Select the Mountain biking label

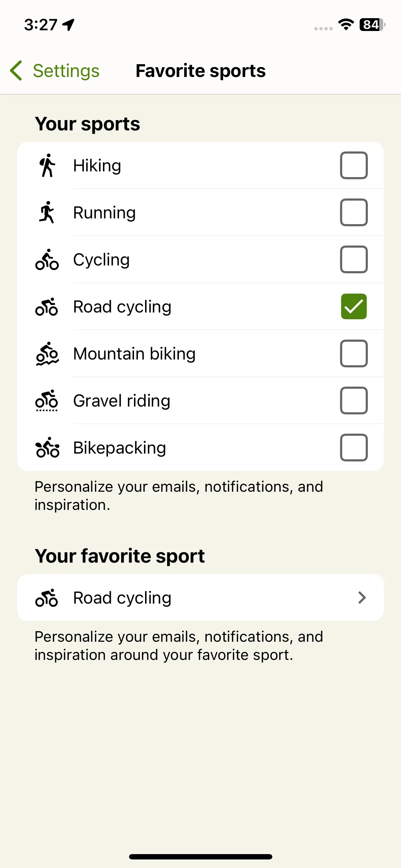(134, 354)
